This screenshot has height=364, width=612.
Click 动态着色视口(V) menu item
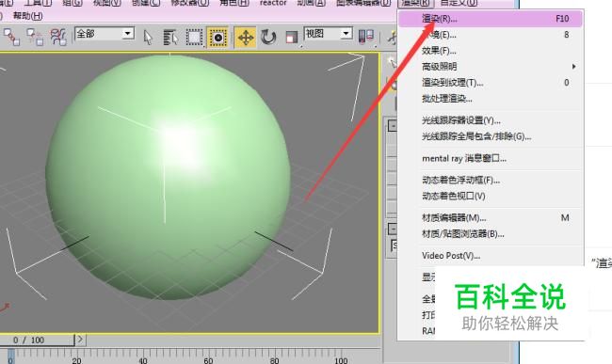pos(491,196)
